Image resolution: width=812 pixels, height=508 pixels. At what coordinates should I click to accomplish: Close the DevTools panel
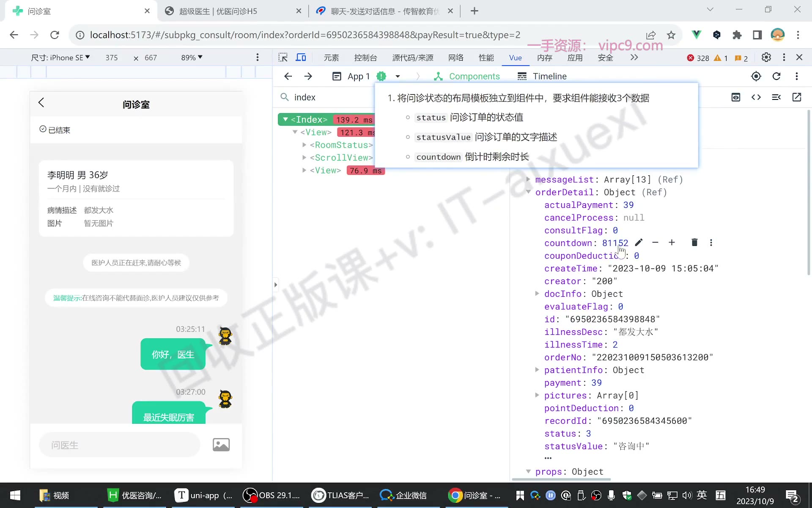(x=799, y=58)
